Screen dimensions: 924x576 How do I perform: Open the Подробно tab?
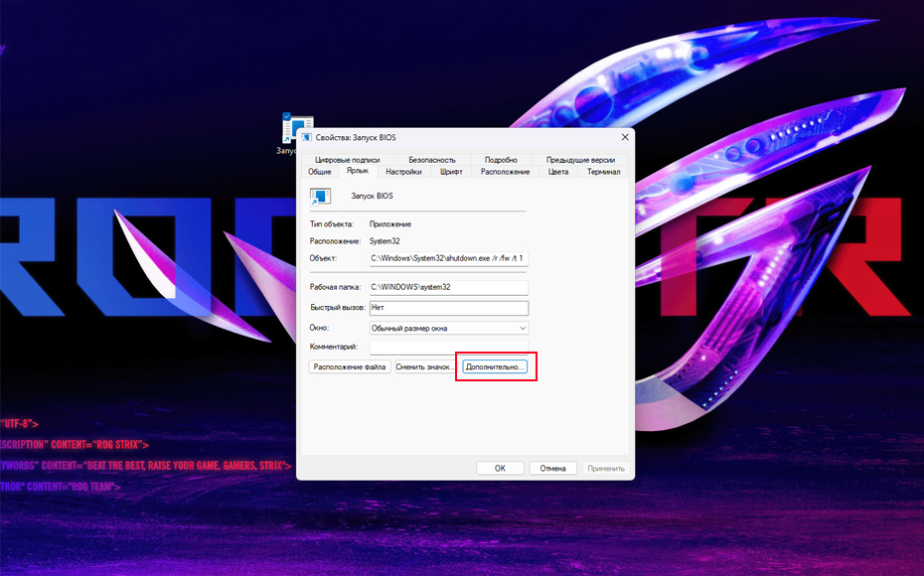coord(501,160)
